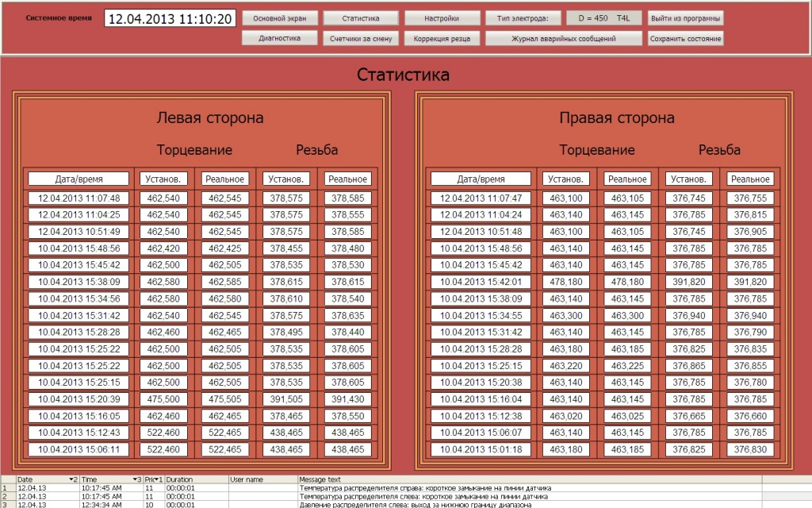The width and height of the screenshot is (812, 508).
Task: Select right side entry 10.04.2013 15:42:01
Action: click(481, 282)
